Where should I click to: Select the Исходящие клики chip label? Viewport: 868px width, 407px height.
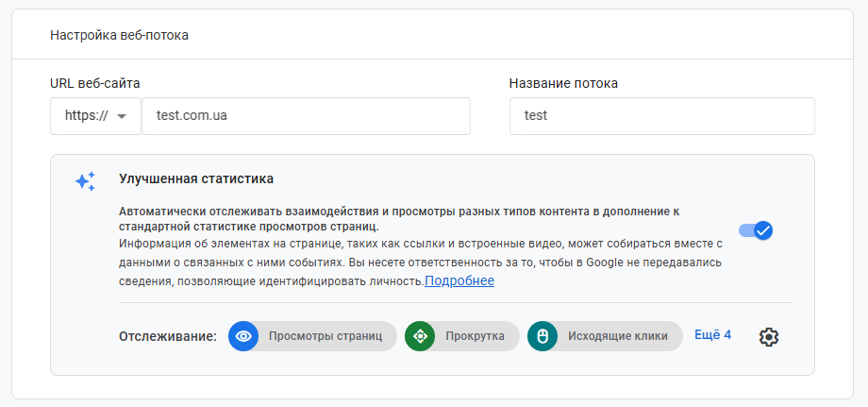pos(617,336)
